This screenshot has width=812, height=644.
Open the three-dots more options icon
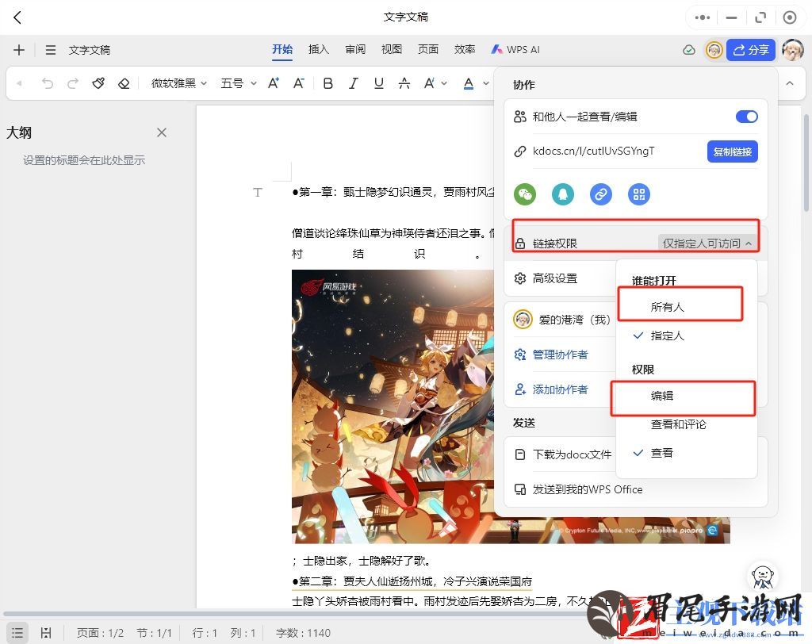pos(703,17)
